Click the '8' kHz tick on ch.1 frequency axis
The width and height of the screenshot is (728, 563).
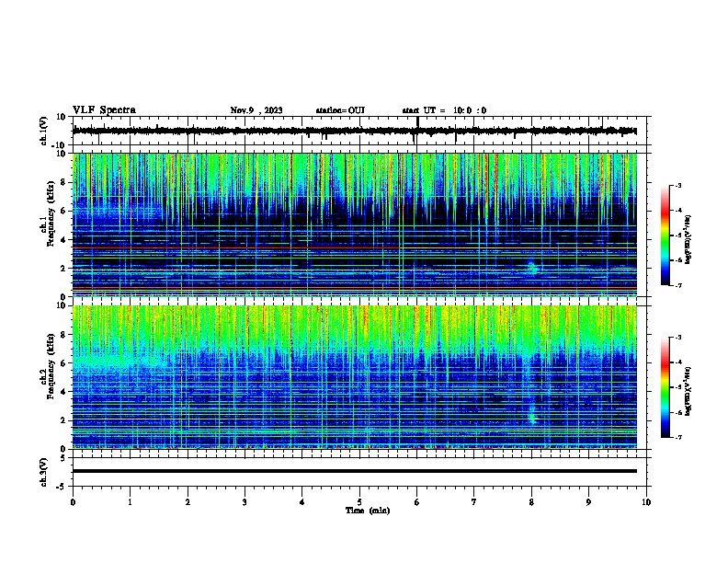64,182
